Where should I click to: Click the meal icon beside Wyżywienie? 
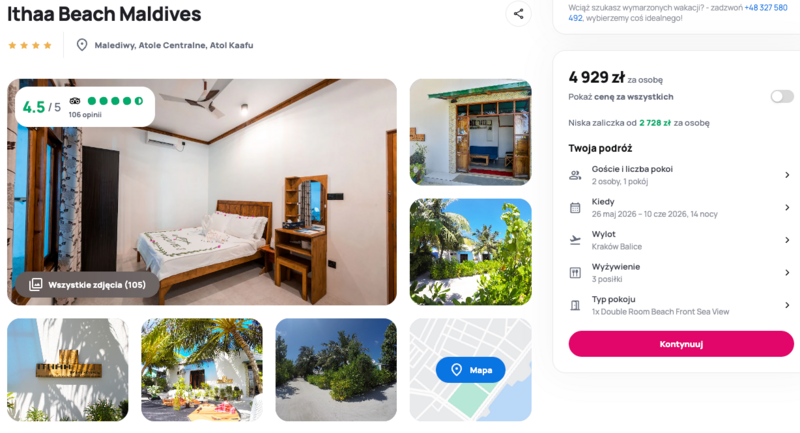point(575,273)
